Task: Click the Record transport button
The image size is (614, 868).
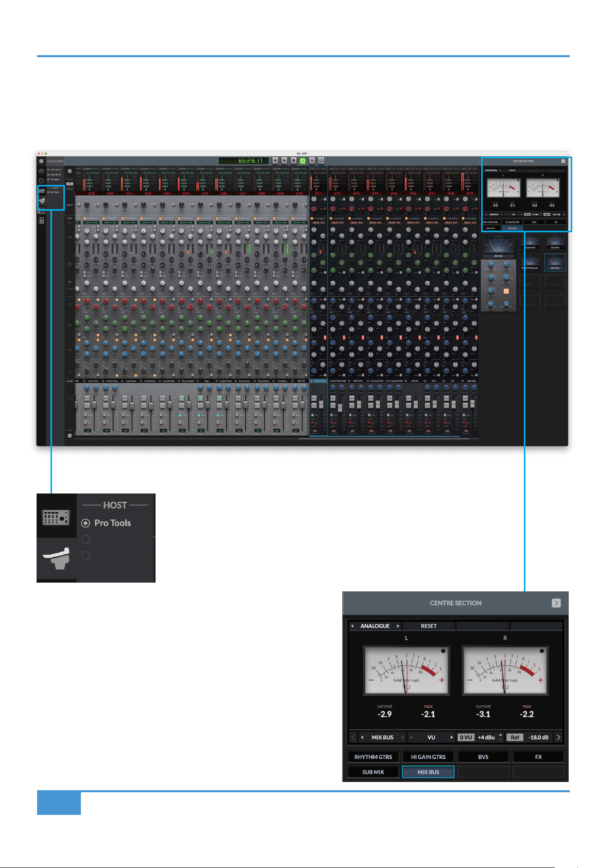Action: pos(312,160)
